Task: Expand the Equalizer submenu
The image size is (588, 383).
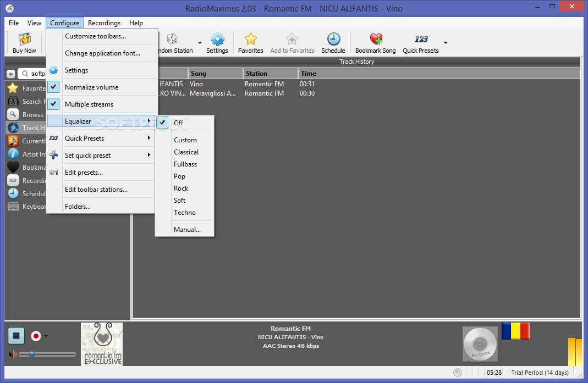Action: click(101, 121)
